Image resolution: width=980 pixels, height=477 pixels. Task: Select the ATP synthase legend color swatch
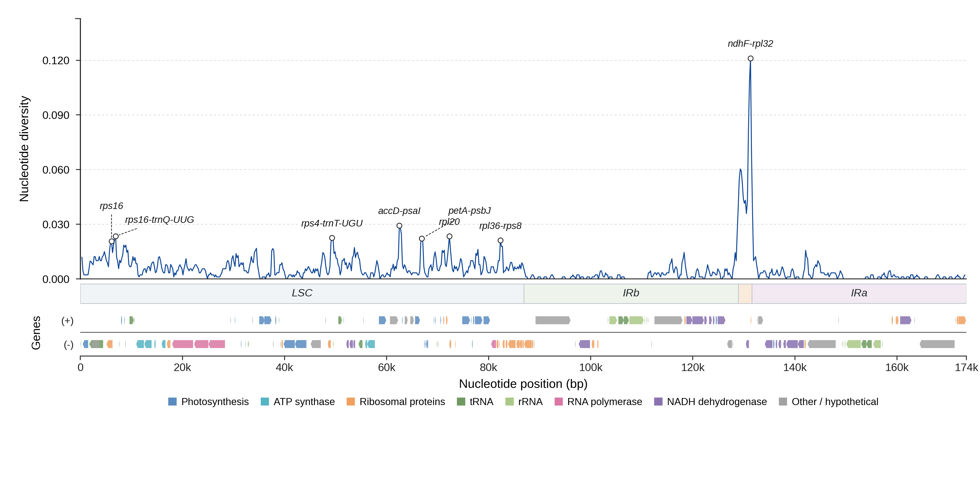[x=265, y=402]
